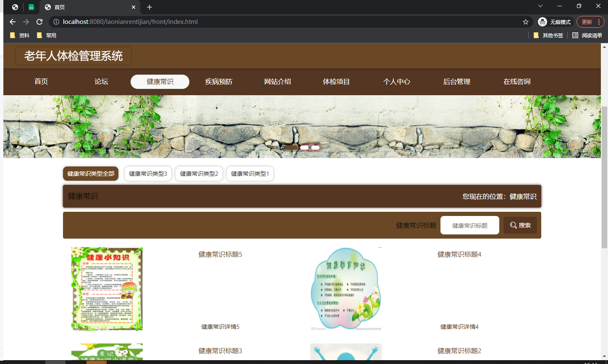Open the 常用 bookmark folder
This screenshot has width=608, height=364.
click(x=47, y=35)
